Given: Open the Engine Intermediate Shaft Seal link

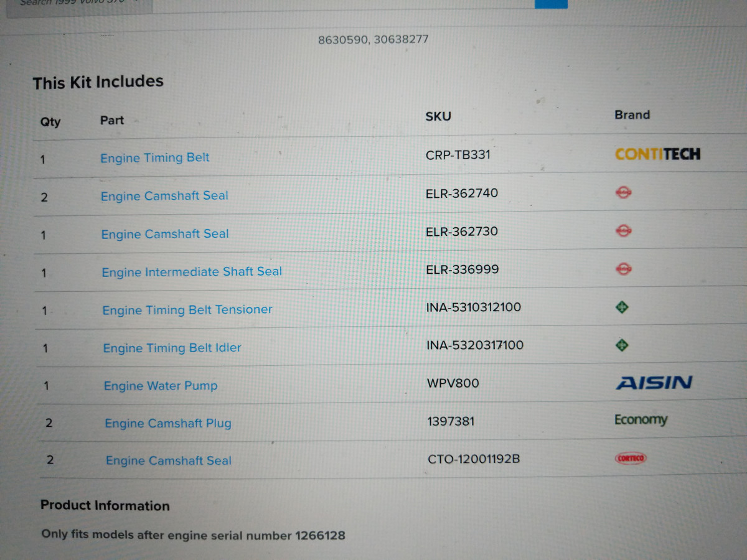Looking at the screenshot, I should pos(192,272).
